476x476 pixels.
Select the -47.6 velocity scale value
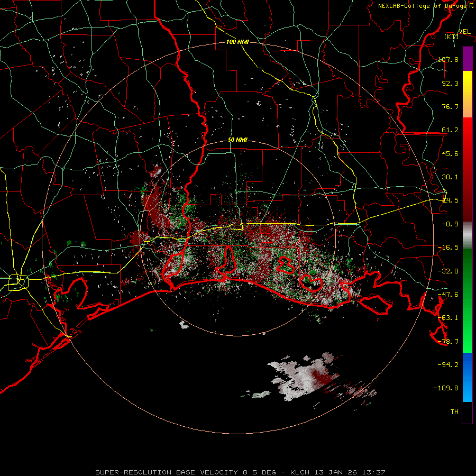click(448, 295)
